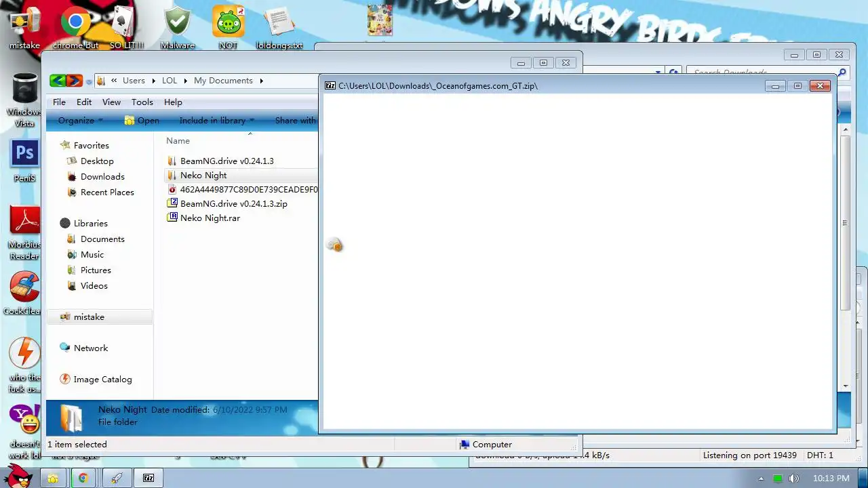Click the tray hidden icons arrow
Viewport: 868px width, 488px height.
coord(761,479)
